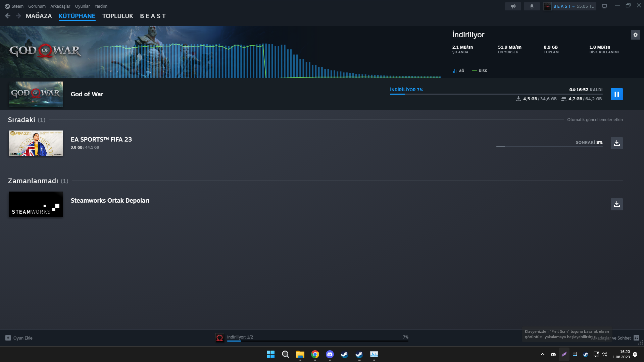The height and width of the screenshot is (362, 644).
Task: Go back with the left arrow
Action: coord(8,16)
